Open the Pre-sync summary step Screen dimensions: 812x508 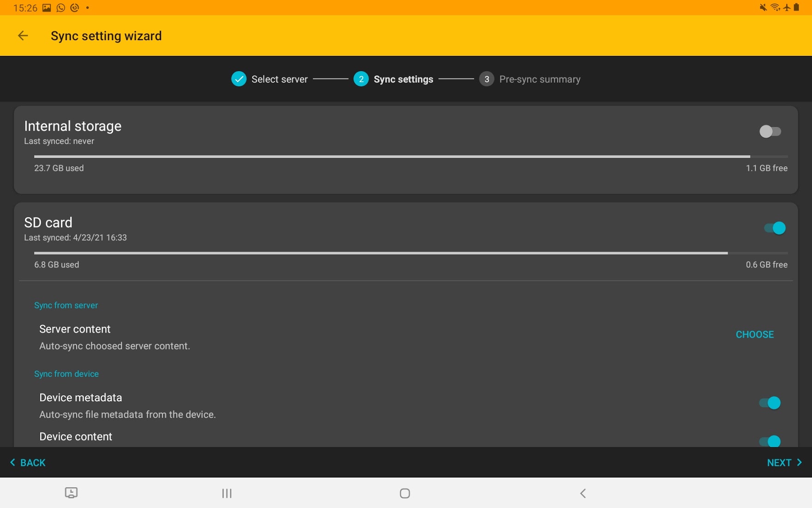[539, 79]
